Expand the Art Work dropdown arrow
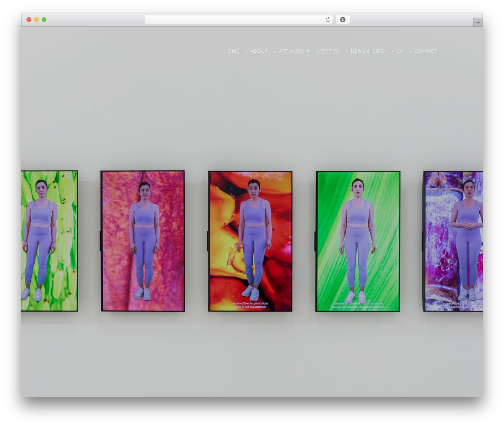Viewport: 504px width, 427px height. pos(308,51)
